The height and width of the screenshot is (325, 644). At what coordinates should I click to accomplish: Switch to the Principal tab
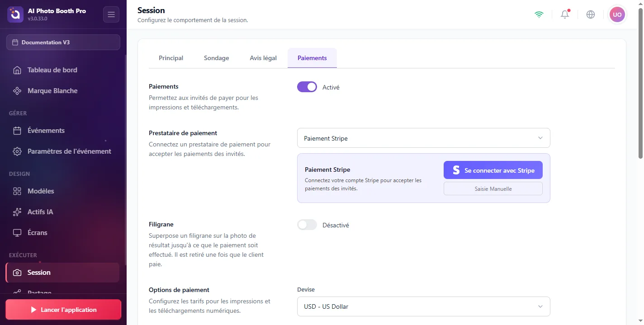[x=171, y=58]
